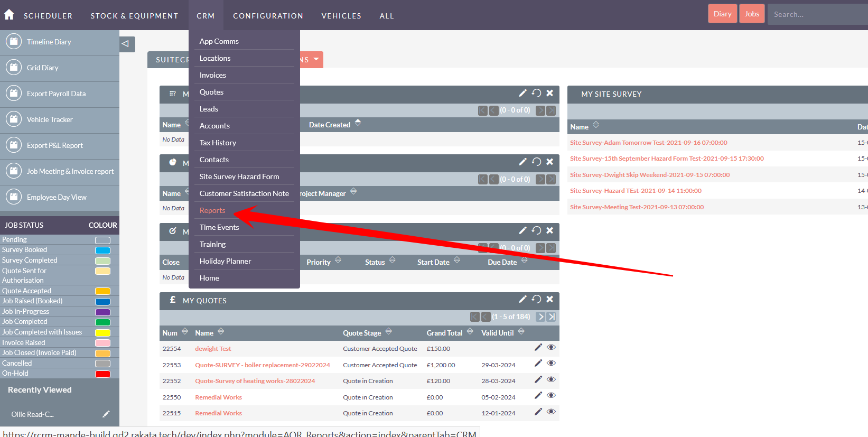Sort tasks by Priority column

pos(338,260)
